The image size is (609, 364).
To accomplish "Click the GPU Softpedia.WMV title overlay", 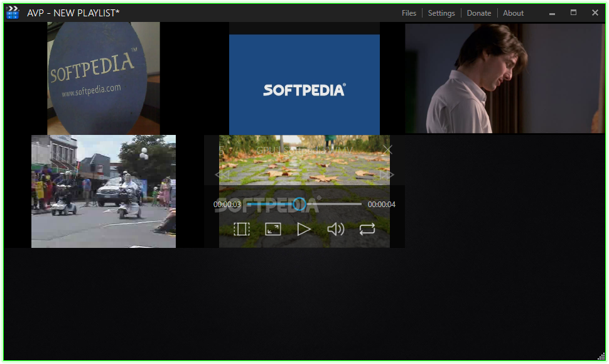I will pyautogui.click(x=304, y=150).
